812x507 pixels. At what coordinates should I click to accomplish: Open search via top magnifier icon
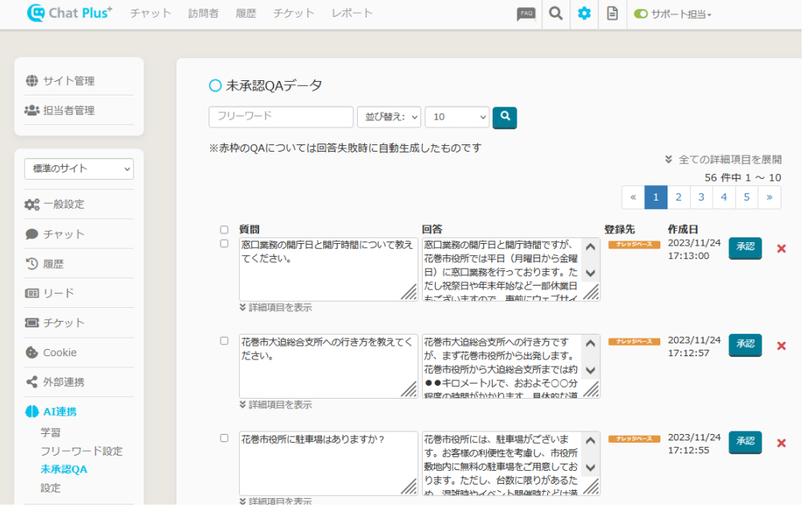[x=555, y=14]
